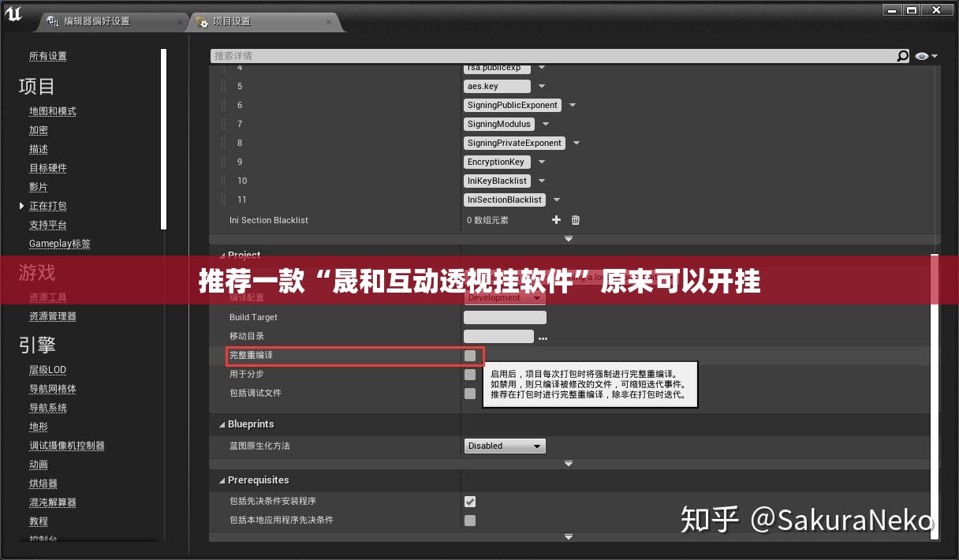Open the 蓝图原生化方法 Disabled dropdown
The width and height of the screenshot is (959, 560).
(x=505, y=446)
